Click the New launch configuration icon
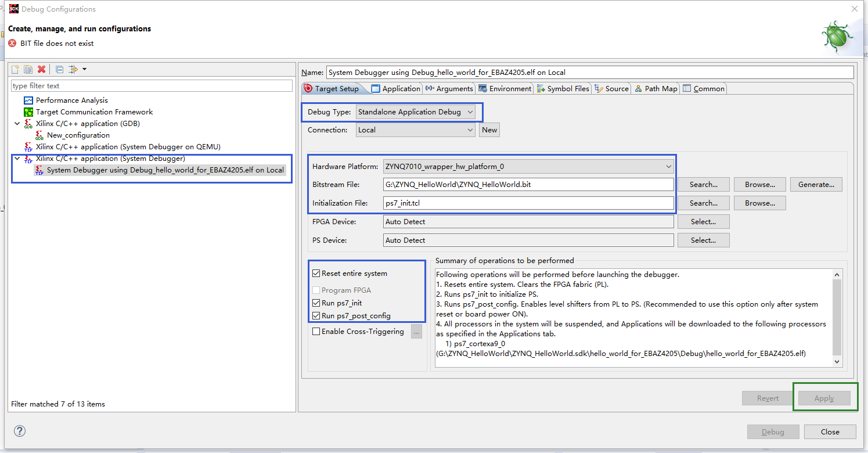Viewport: 868px width, 453px height. tap(16, 69)
